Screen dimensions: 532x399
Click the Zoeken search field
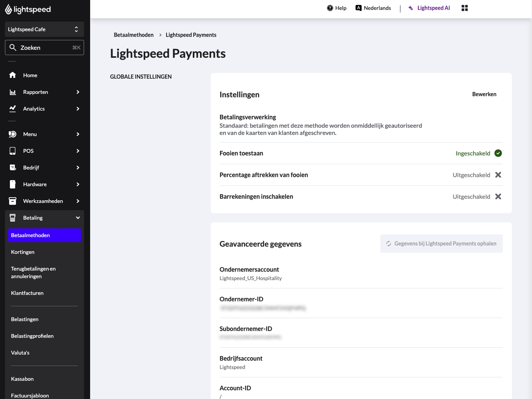click(x=44, y=47)
